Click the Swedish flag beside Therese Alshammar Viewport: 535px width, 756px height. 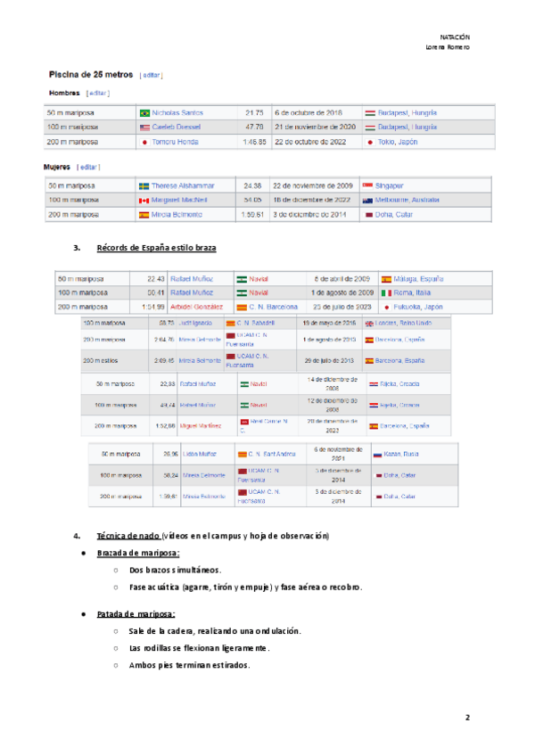[145, 185]
